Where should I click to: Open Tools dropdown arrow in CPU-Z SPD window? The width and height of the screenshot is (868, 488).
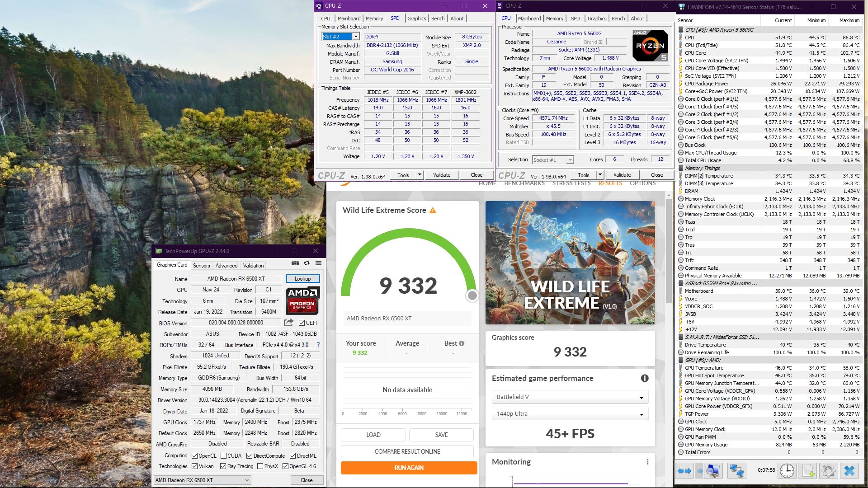tap(420, 175)
